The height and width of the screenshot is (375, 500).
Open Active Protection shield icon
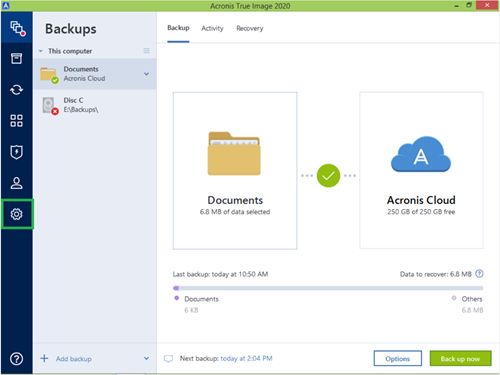coord(16,152)
